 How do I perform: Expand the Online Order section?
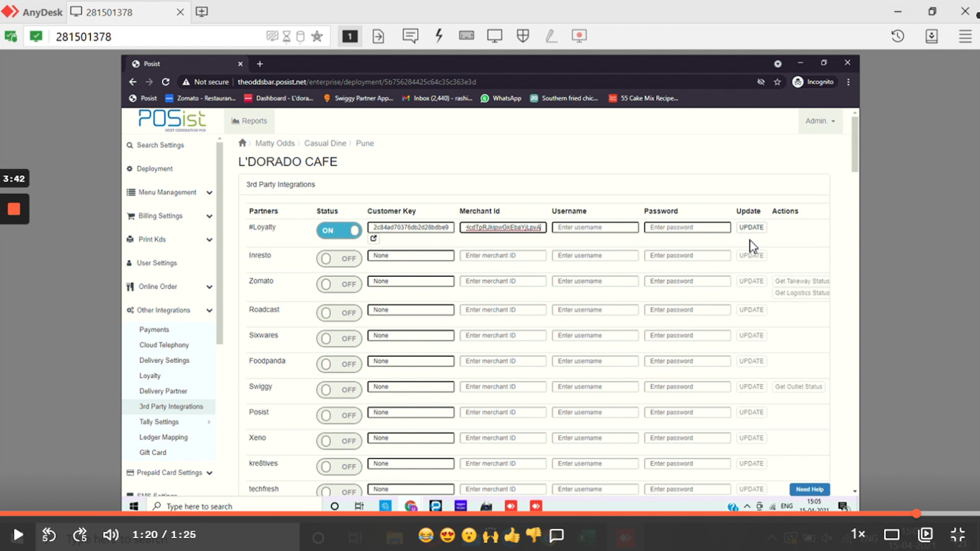pyautogui.click(x=169, y=287)
